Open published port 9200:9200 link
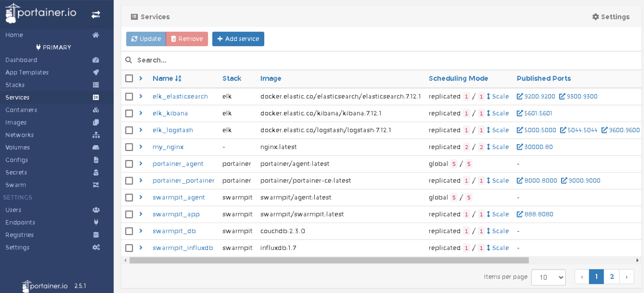Image resolution: width=644 pixels, height=293 pixels. tap(536, 96)
